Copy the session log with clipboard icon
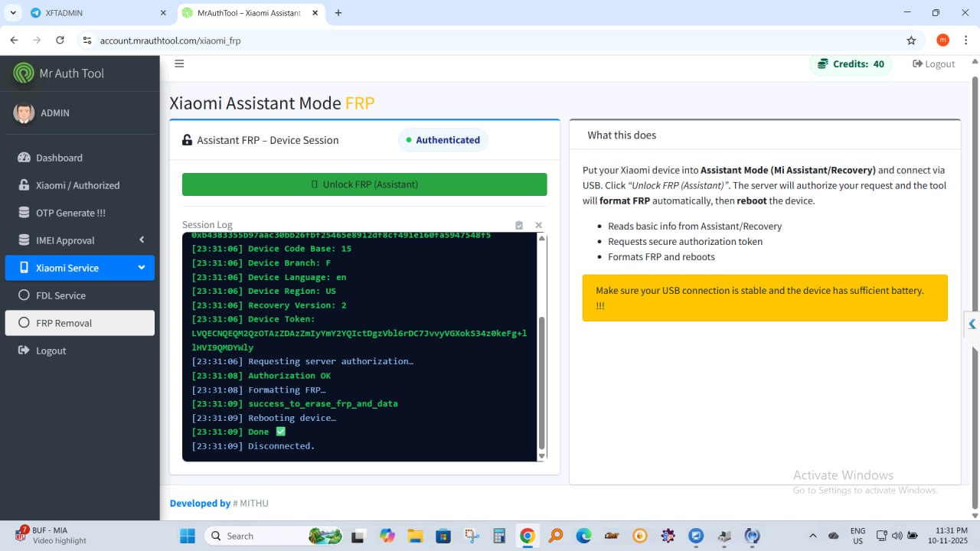This screenshot has width=980, height=551. (x=519, y=225)
